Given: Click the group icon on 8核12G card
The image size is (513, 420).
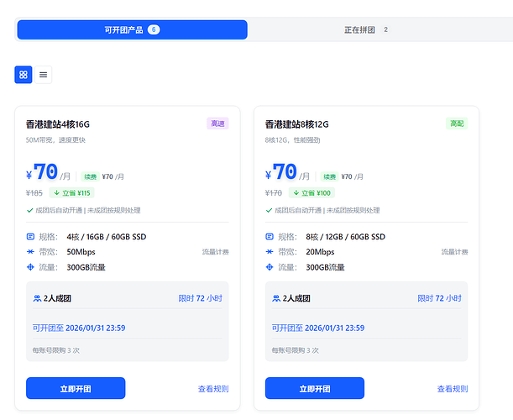Looking at the screenshot, I should [x=276, y=298].
